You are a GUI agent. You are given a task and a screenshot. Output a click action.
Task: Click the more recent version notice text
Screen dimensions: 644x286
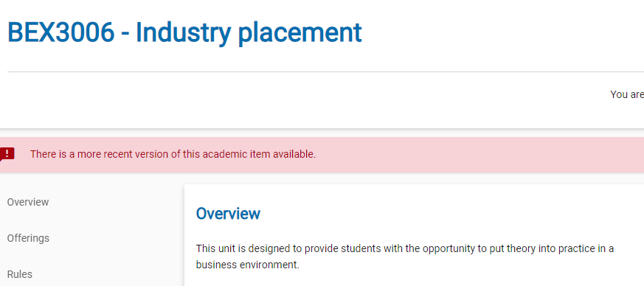point(173,154)
